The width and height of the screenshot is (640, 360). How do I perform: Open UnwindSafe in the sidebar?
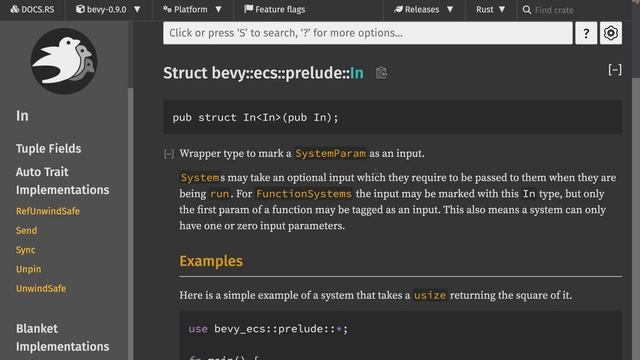click(41, 289)
